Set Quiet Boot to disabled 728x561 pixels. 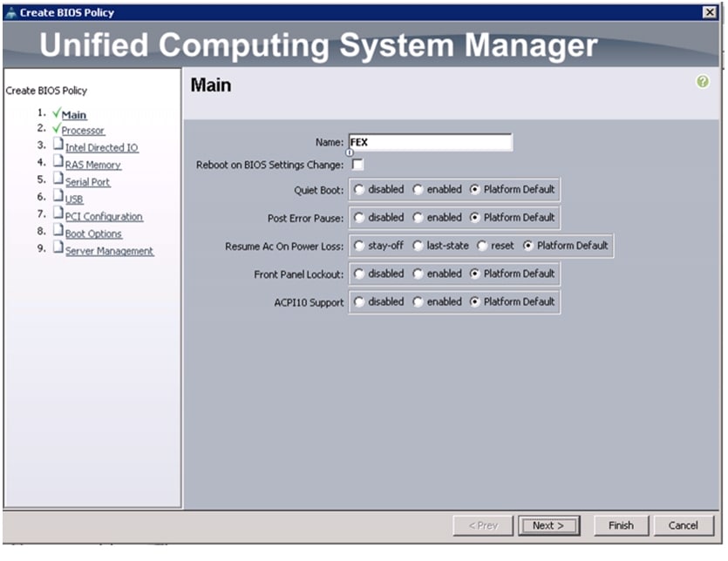(359, 189)
